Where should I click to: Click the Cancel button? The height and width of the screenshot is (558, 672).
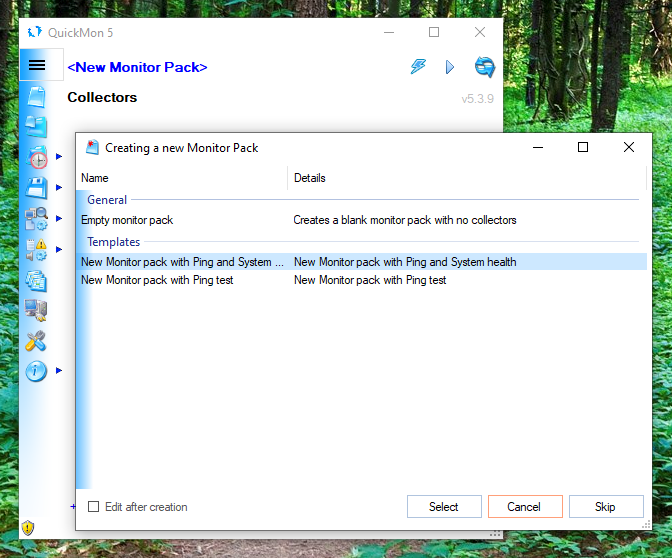[525, 507]
